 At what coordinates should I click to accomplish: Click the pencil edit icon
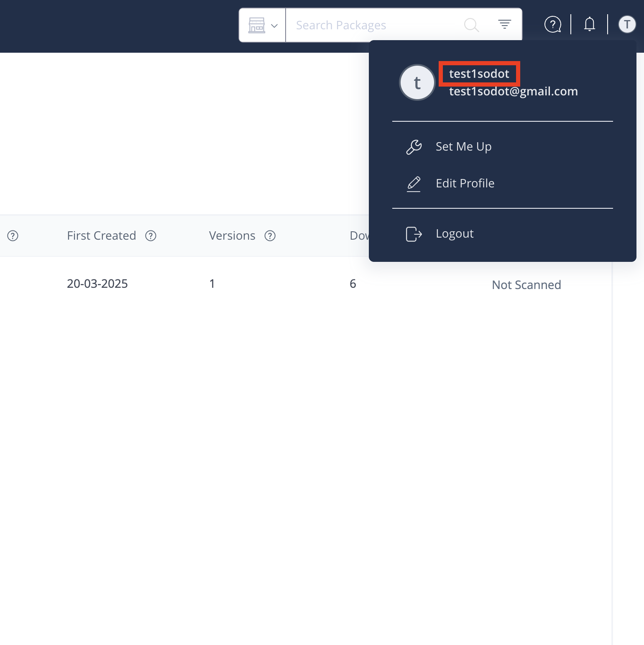[x=414, y=184]
